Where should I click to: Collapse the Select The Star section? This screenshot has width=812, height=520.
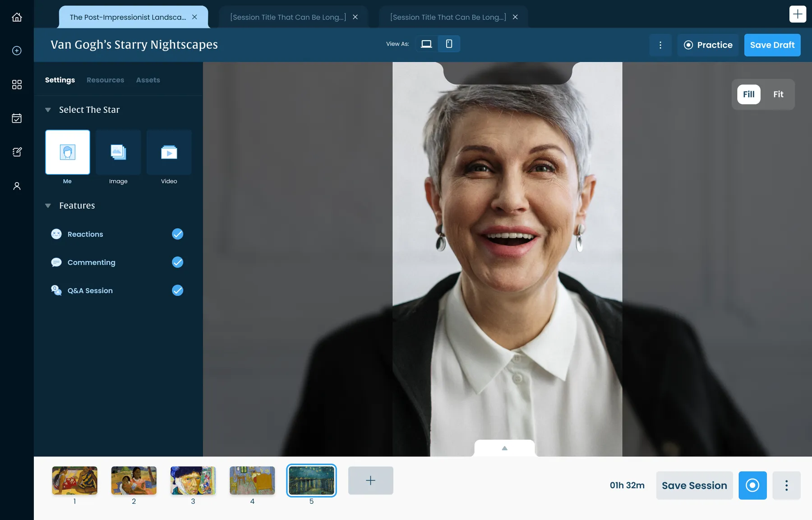pos(48,110)
